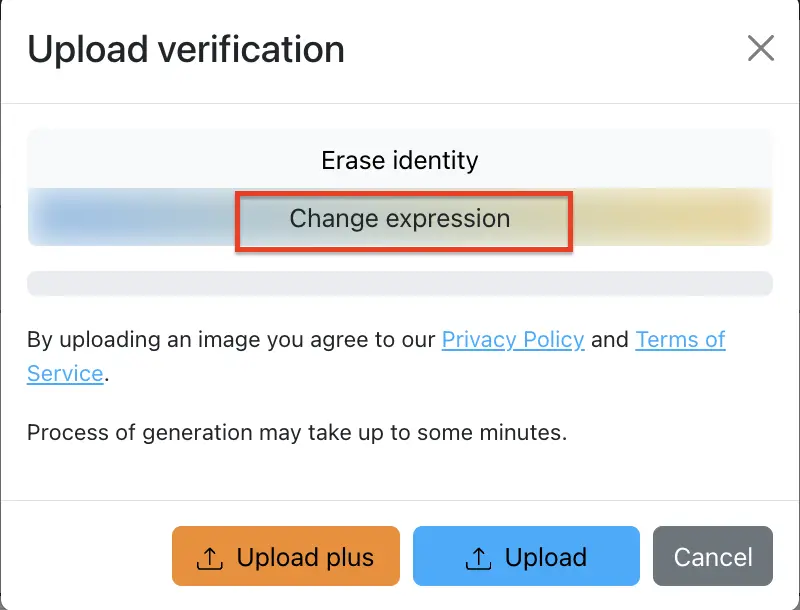The image size is (800, 610).
Task: Click the "By uploading an image" agreement text
Action: pyautogui.click(x=230, y=340)
